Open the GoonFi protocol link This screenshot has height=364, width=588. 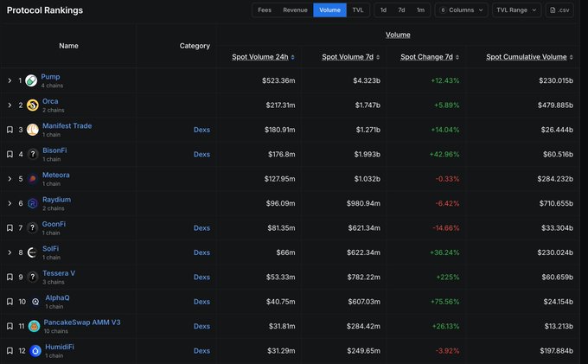click(x=54, y=224)
